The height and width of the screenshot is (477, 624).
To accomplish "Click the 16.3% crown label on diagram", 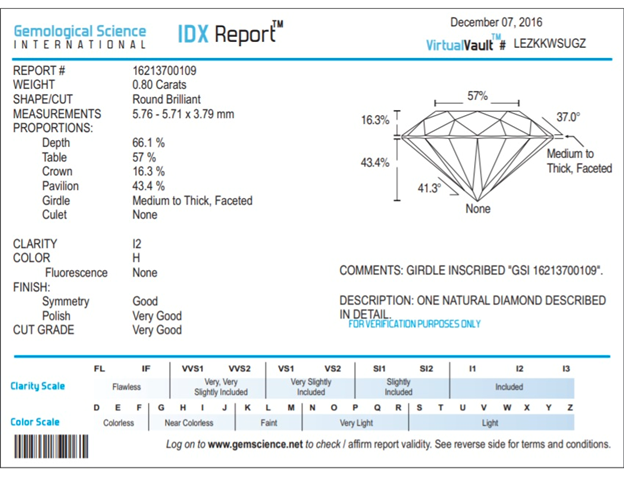I will click(375, 120).
